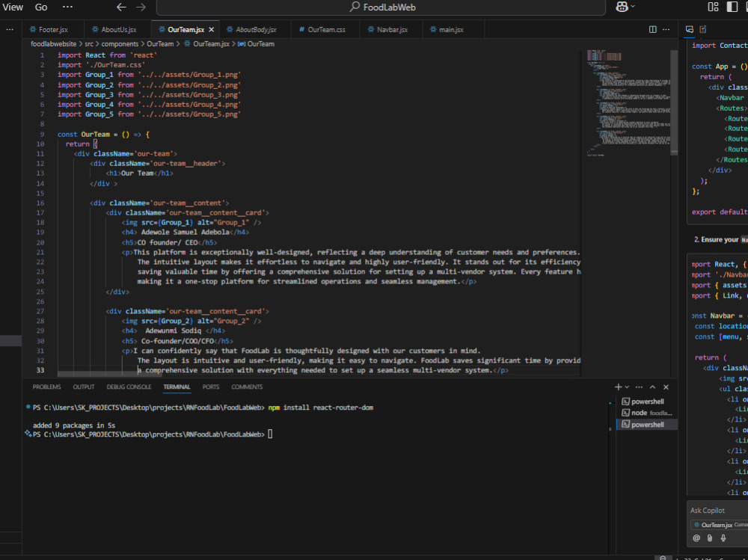748x560 pixels.
Task: Click line number 27 in the gutter
Action: point(40,312)
